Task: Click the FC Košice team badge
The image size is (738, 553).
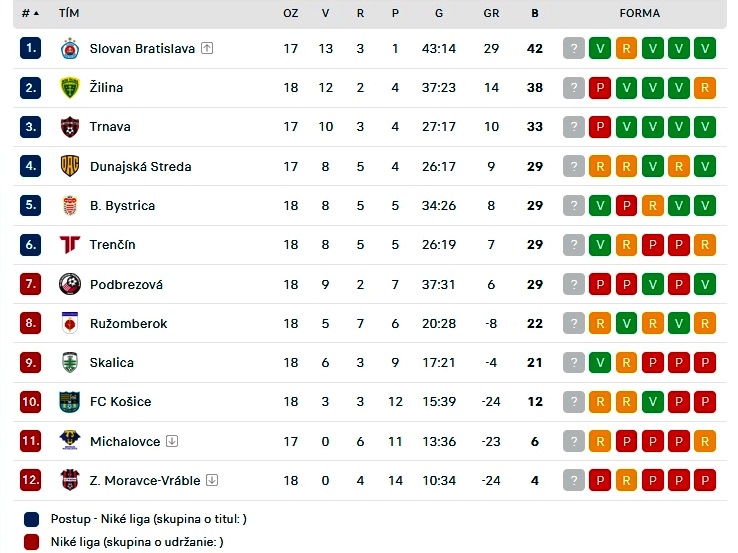Action: pyautogui.click(x=70, y=401)
